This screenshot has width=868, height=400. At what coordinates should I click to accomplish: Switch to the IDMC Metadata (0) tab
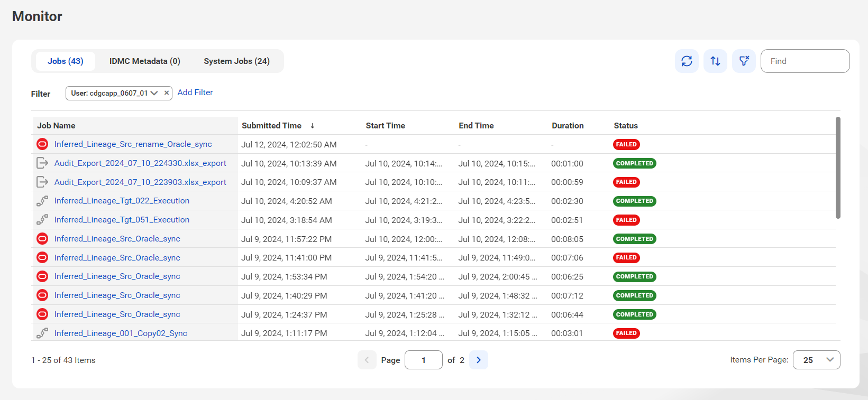click(x=145, y=61)
